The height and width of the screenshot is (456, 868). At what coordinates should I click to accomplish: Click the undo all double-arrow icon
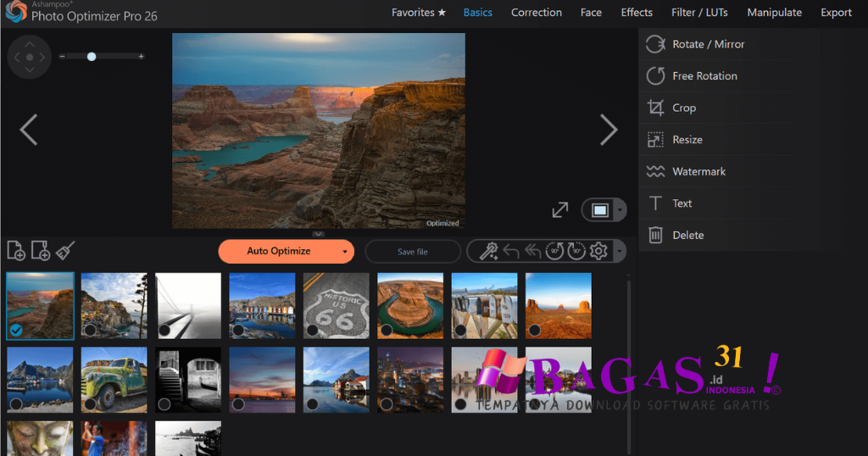tap(532, 251)
